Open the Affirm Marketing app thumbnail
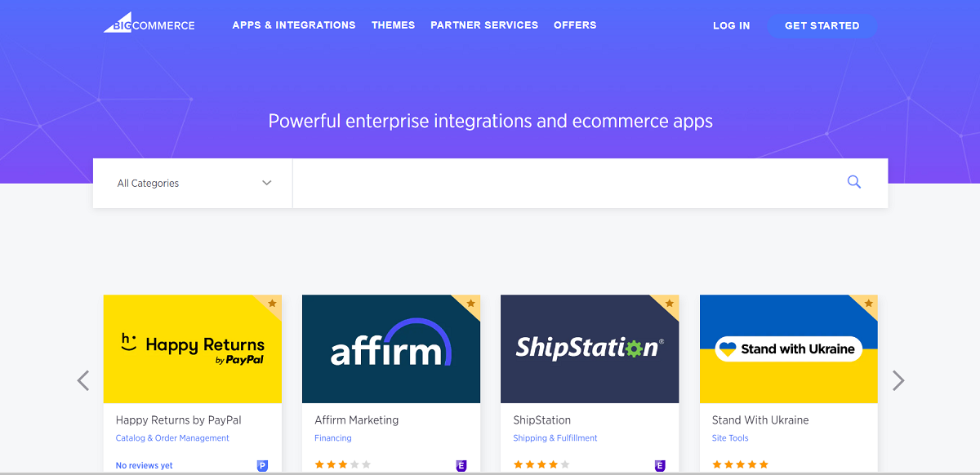The height and width of the screenshot is (475, 980). click(390, 349)
